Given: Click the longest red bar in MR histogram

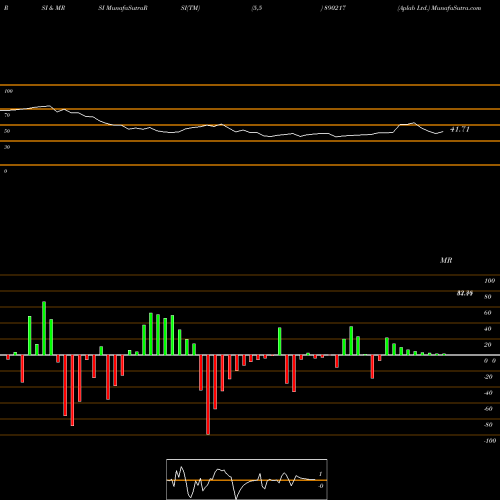Looking at the screenshot, I should [x=208, y=395].
